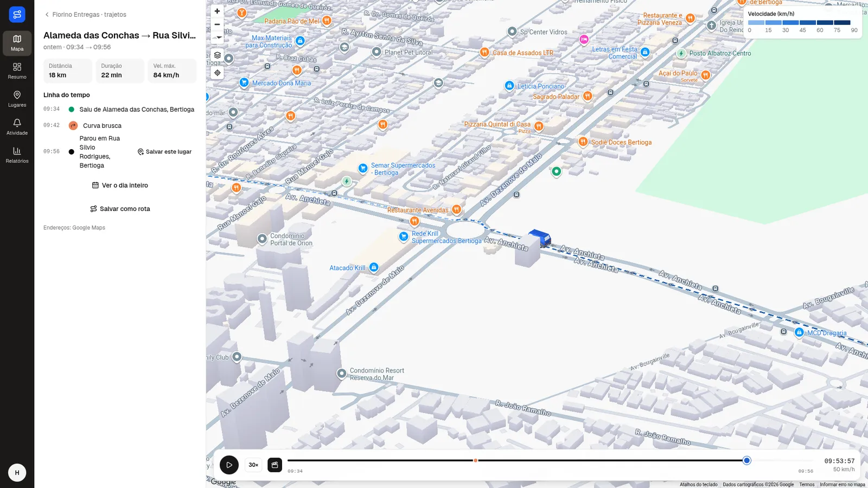The width and height of the screenshot is (868, 488).
Task: Click the MCD Drogaria map pin
Action: pyautogui.click(x=799, y=332)
